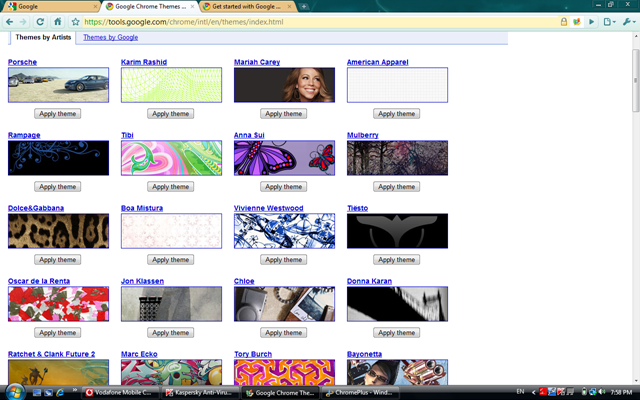Apply the Jon Klassen theme

(171, 333)
